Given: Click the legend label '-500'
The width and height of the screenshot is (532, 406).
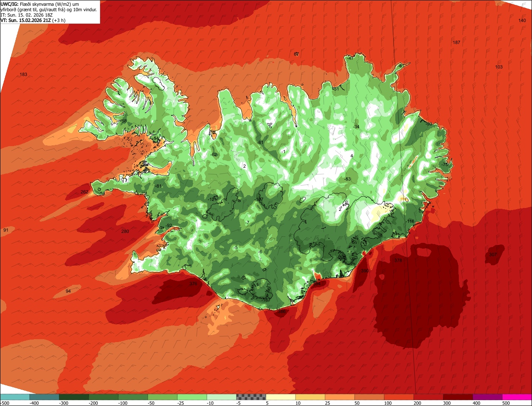Looking at the screenshot, I should click(x=5, y=403).
